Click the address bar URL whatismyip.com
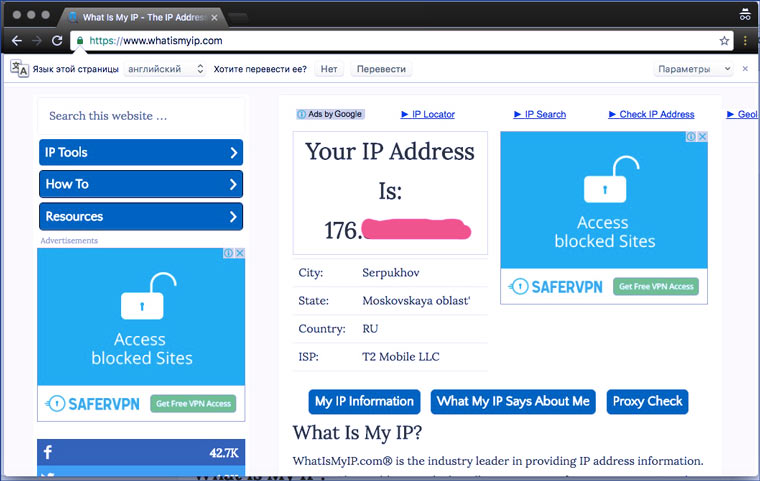Image resolution: width=760 pixels, height=481 pixels. pyautogui.click(x=156, y=41)
